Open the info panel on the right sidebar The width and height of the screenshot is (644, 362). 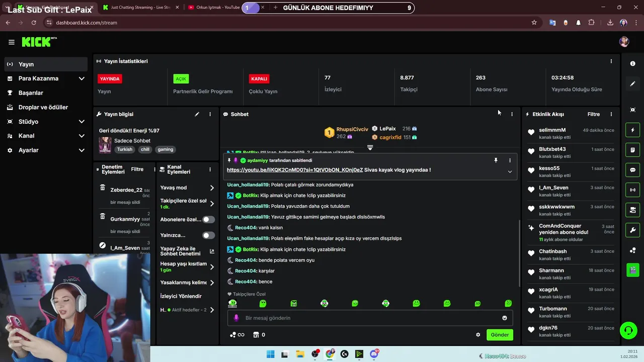tap(632, 64)
